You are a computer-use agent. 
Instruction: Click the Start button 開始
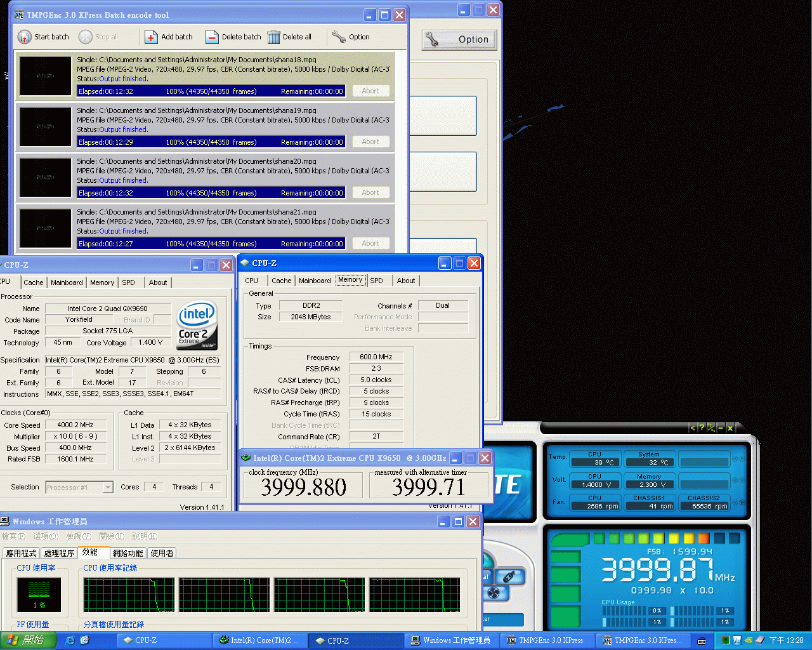click(29, 640)
